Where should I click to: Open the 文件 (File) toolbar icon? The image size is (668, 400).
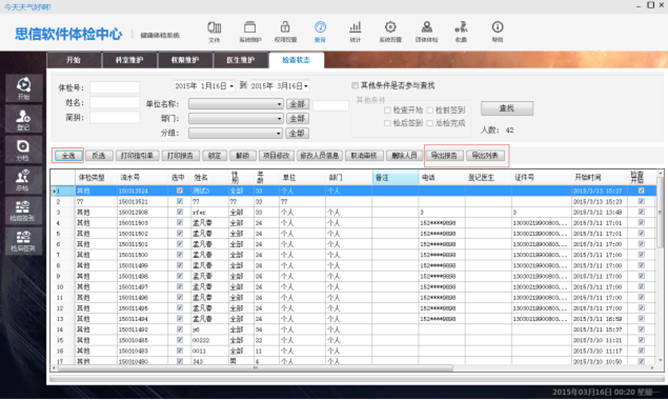click(214, 32)
